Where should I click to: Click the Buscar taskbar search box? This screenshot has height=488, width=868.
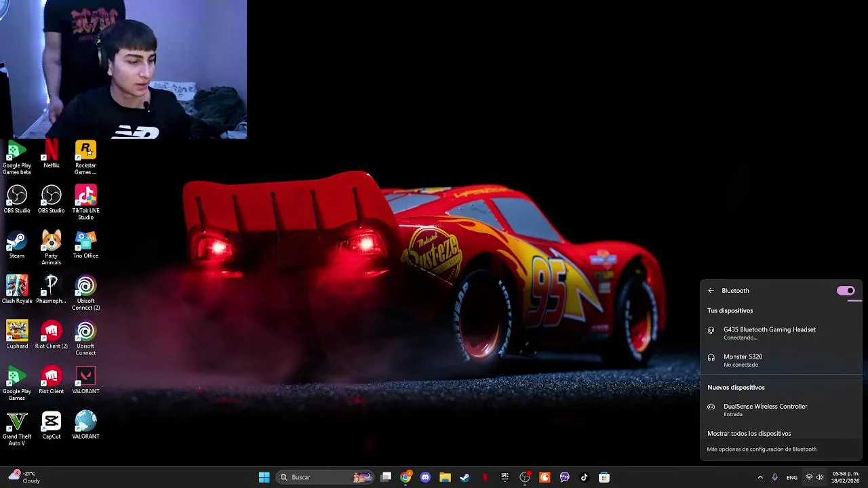(x=325, y=477)
